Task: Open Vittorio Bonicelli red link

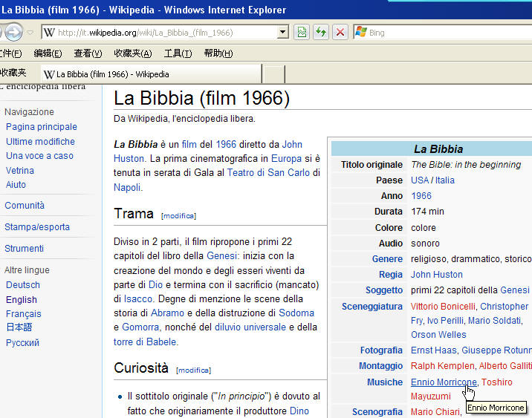Action: click(443, 306)
